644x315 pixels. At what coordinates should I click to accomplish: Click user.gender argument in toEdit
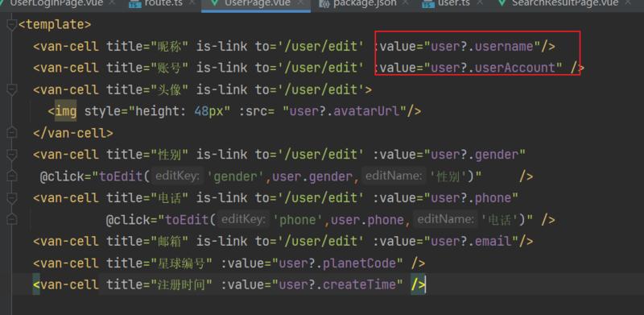point(312,176)
